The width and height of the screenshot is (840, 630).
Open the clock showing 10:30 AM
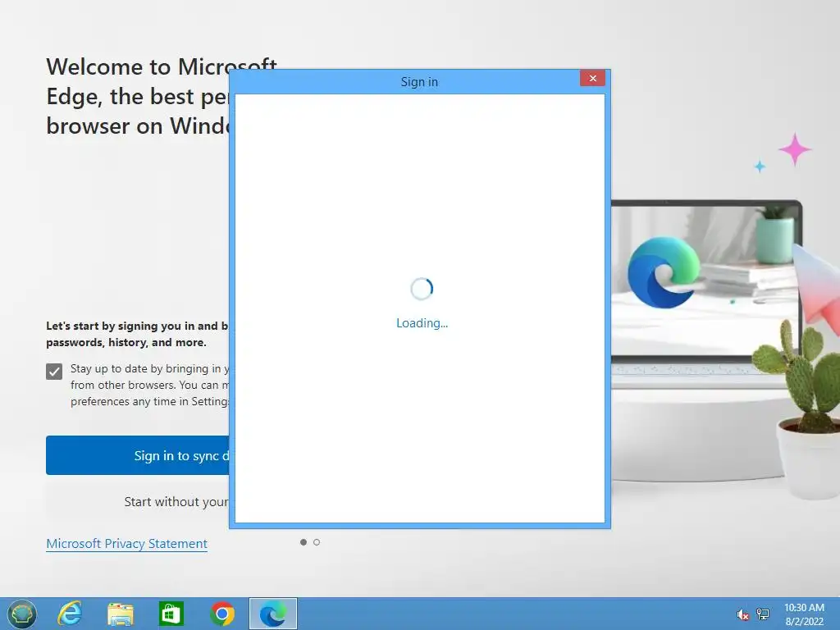pos(804,614)
